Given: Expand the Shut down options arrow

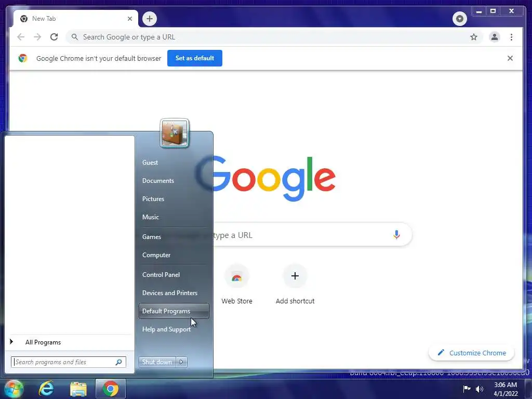Looking at the screenshot, I should point(181,362).
